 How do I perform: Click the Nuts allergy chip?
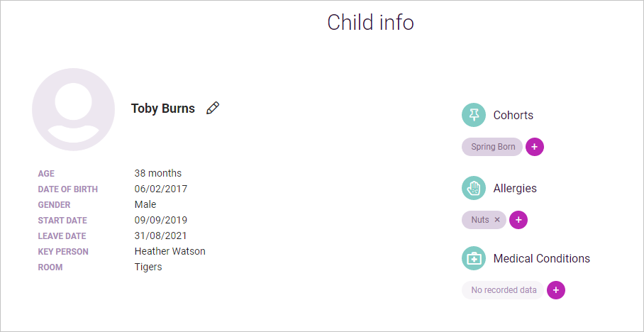pyautogui.click(x=480, y=220)
